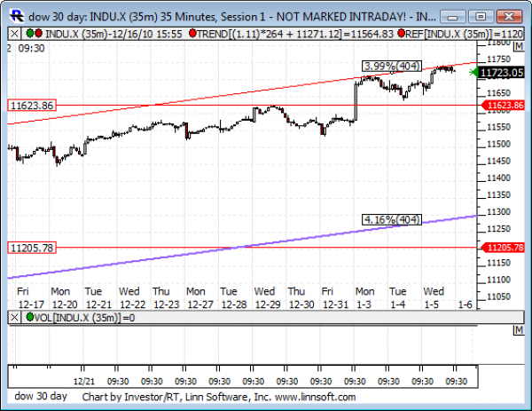Click the M button in the volume pane
This screenshot has width=532, height=411.
tap(519, 330)
